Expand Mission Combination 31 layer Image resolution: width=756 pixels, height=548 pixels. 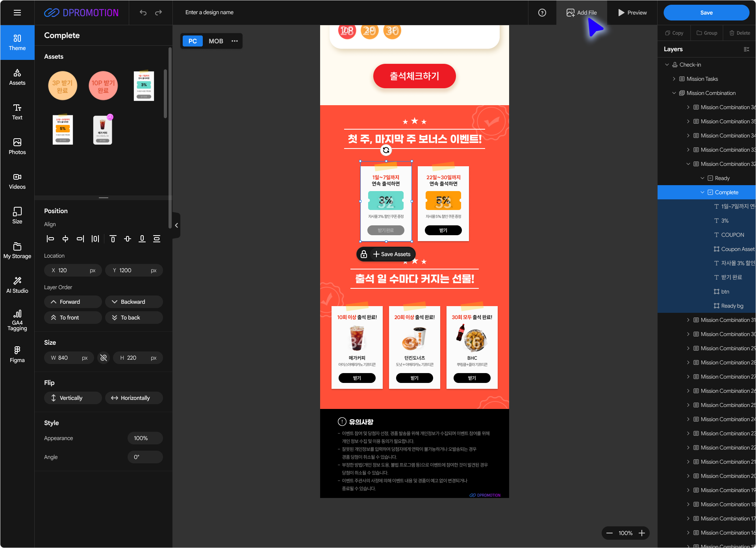[x=688, y=320]
